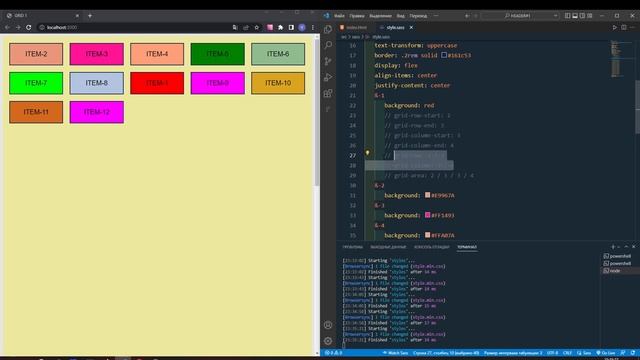Open the Accounts icon in activity bar
This screenshot has height=360, width=640.
pyautogui.click(x=328, y=325)
